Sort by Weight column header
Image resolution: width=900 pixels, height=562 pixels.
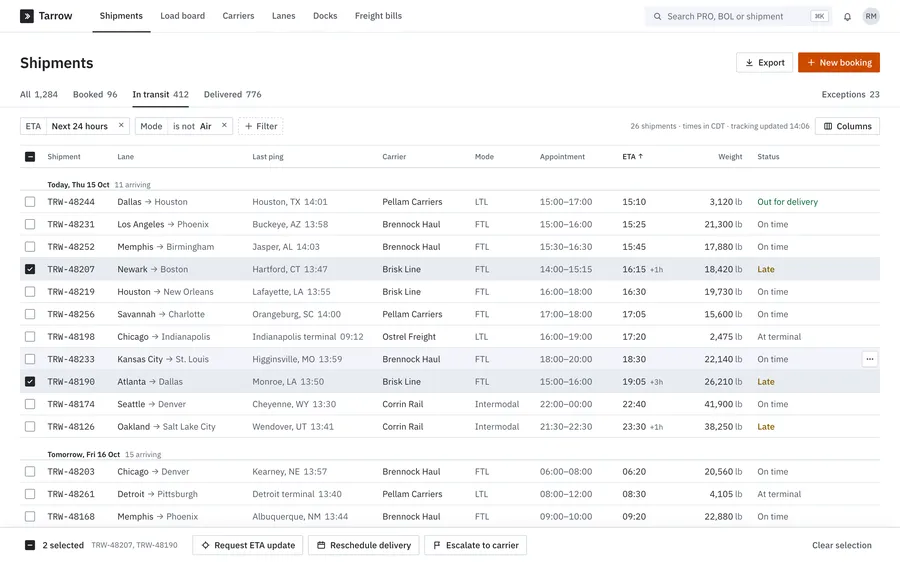[x=730, y=157]
